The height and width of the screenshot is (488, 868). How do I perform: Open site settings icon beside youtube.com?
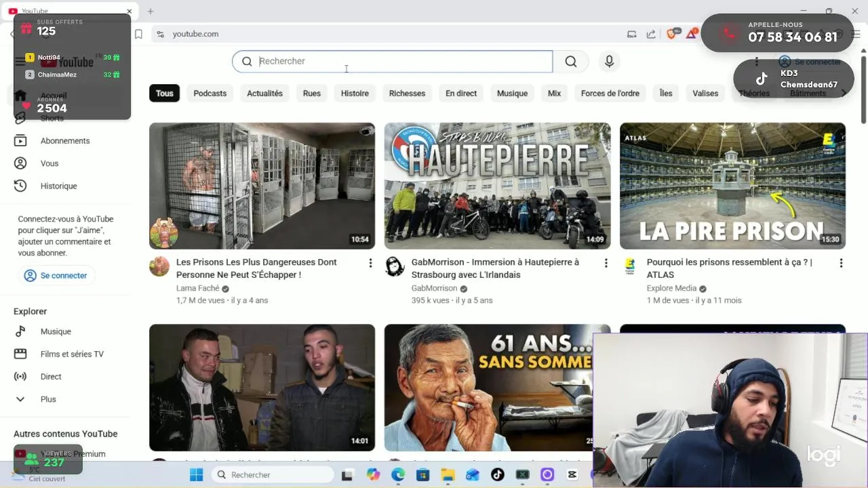pyautogui.click(x=160, y=34)
